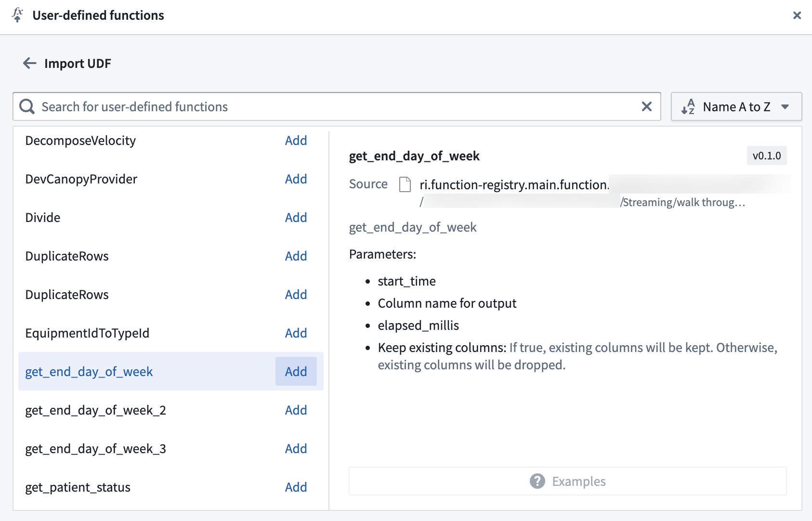Select the highlighted get_end_day_of_week row
Image resolution: width=812 pixels, height=521 pixels.
171,371
